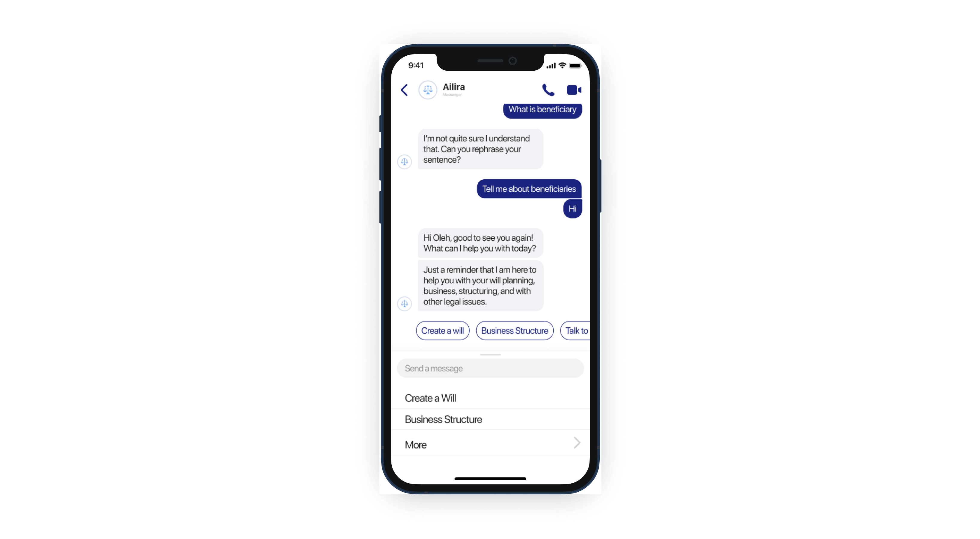Screen dimensions: 980x539
Task: Tap the scales icon on first bot message
Action: pos(404,161)
